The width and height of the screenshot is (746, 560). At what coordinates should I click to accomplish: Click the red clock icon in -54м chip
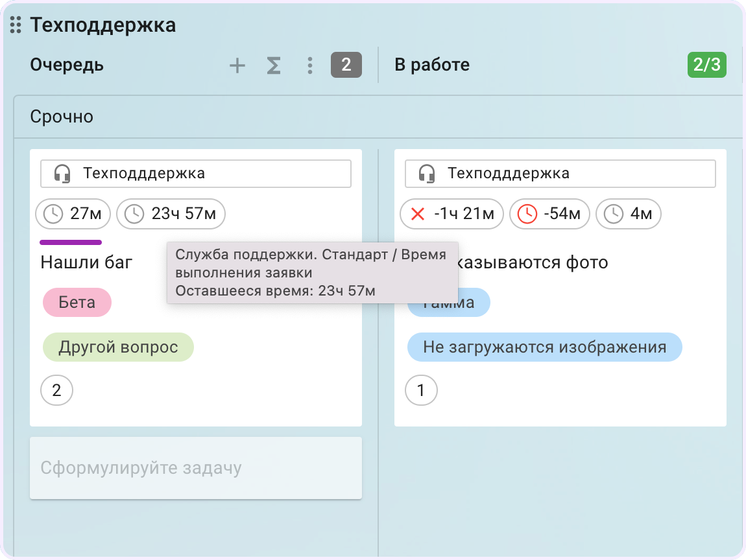pyautogui.click(x=527, y=214)
